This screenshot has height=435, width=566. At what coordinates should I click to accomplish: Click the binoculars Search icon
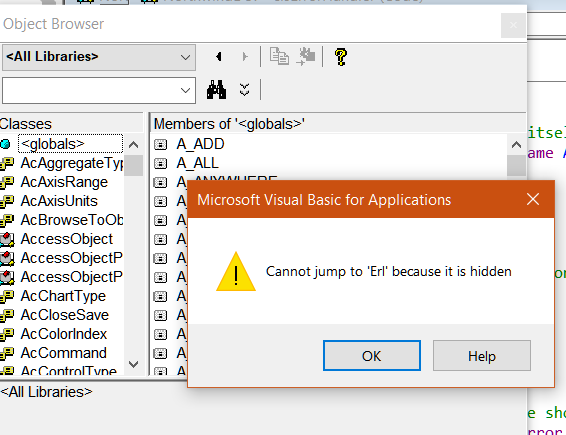tap(216, 90)
